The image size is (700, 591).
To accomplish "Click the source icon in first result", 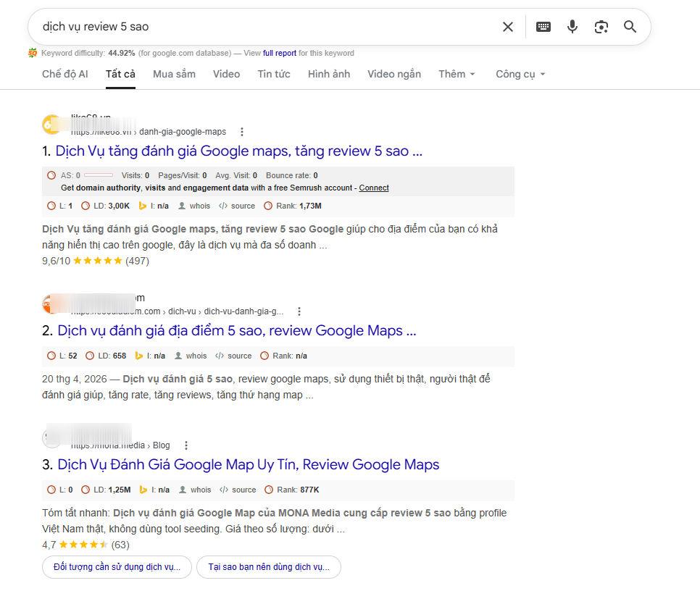I will pyautogui.click(x=237, y=206).
